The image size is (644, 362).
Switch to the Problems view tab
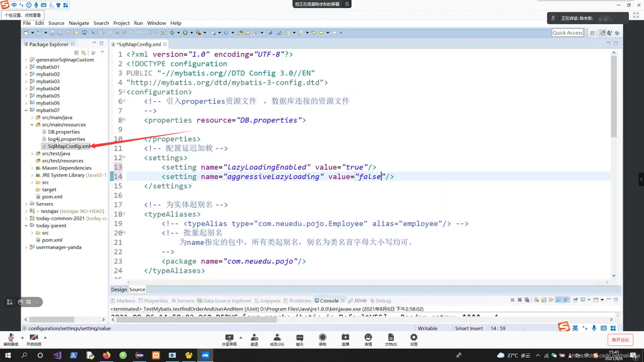[x=297, y=301]
